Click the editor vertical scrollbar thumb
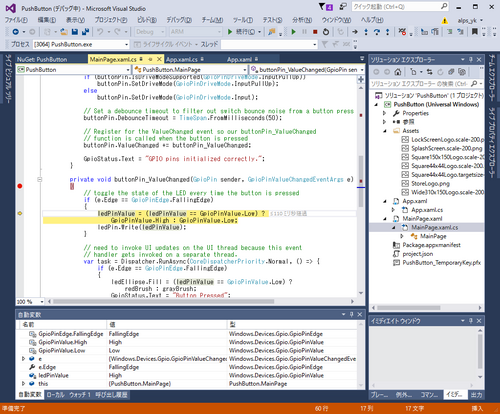The height and width of the screenshot is (414, 500). (x=361, y=181)
